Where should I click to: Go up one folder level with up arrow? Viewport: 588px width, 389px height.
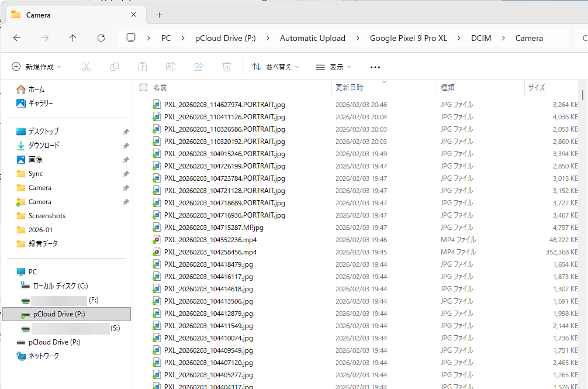[x=72, y=38]
